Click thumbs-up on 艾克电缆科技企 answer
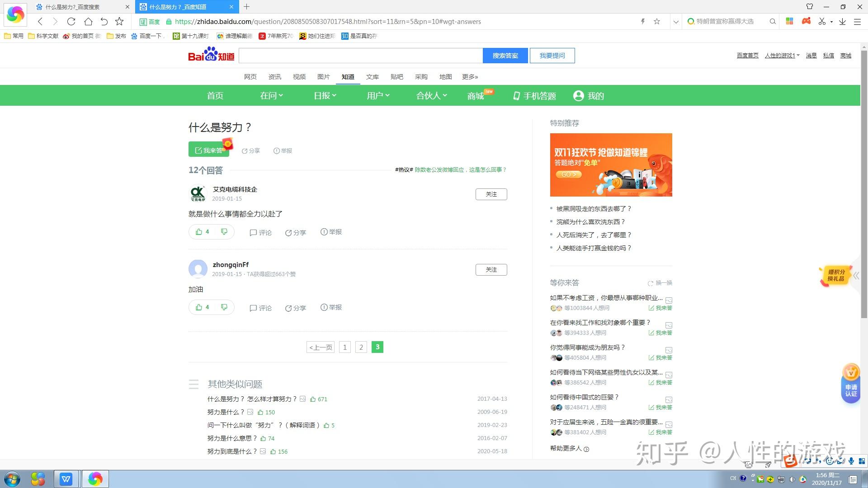Image resolution: width=868 pixels, height=488 pixels. (x=199, y=232)
